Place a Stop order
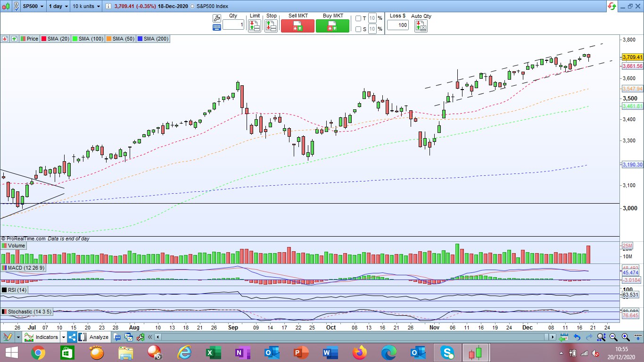This screenshot has height=362, width=644. (x=271, y=26)
